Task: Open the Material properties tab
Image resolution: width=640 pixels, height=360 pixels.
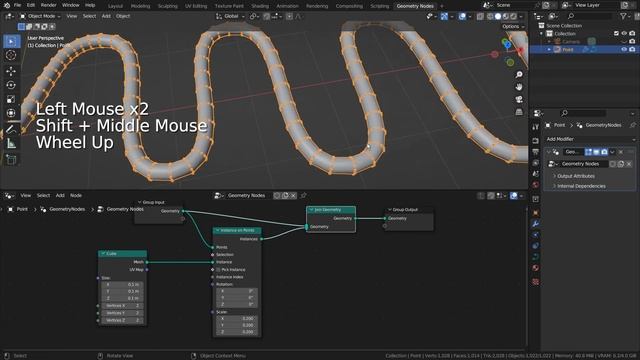Action: pyautogui.click(x=536, y=268)
